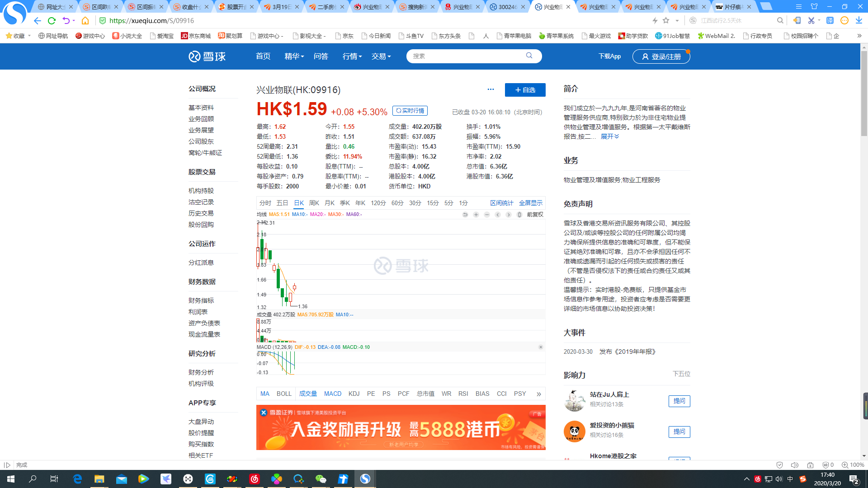Click the send-to-phone icon in toolbar

(x=797, y=20)
